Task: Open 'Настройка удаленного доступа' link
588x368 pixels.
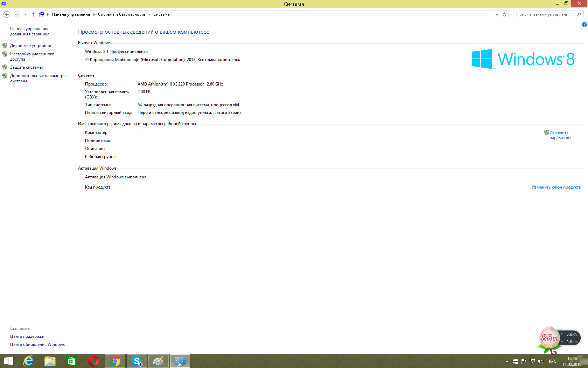Action: (x=32, y=57)
